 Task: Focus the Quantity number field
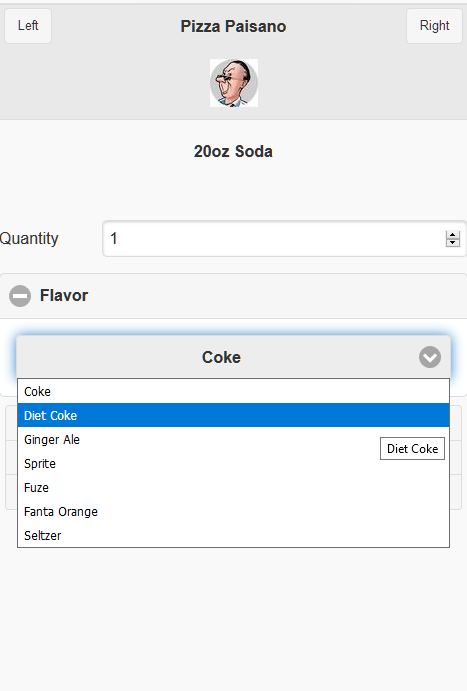point(273,238)
